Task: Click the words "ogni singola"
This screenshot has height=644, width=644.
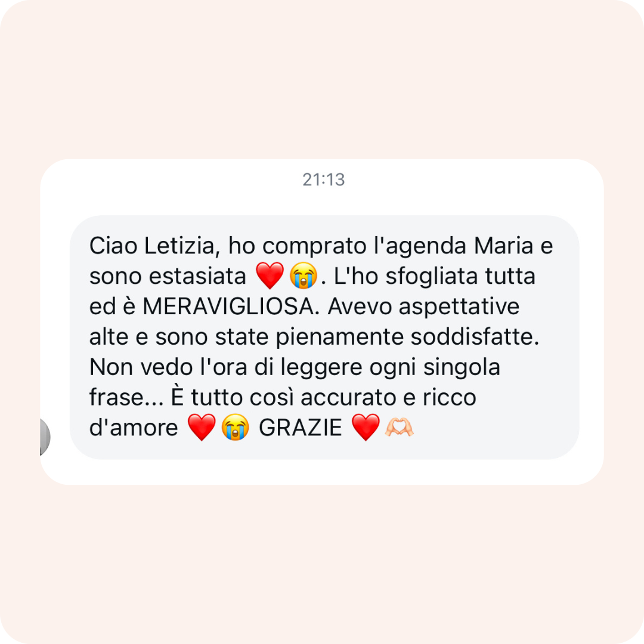Action: coord(435,367)
